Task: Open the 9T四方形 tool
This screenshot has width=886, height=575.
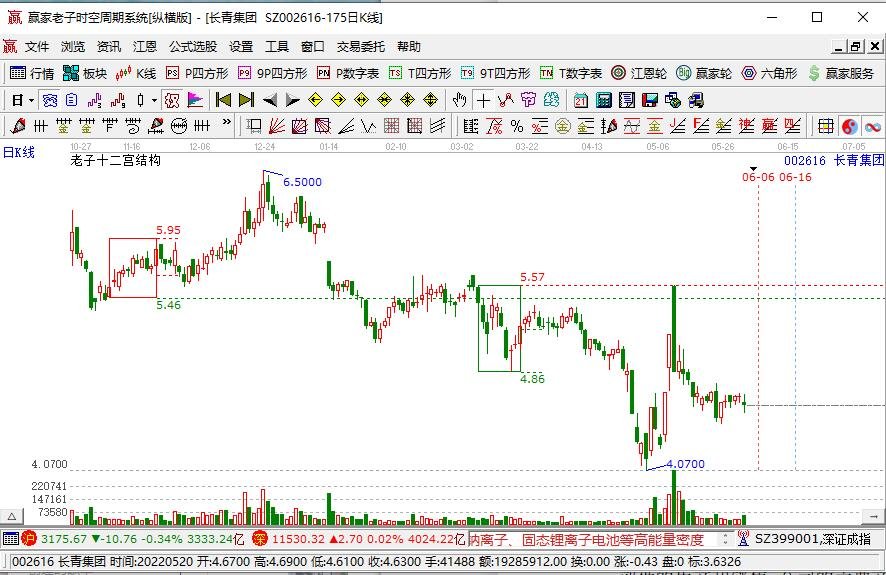Action: tap(495, 73)
